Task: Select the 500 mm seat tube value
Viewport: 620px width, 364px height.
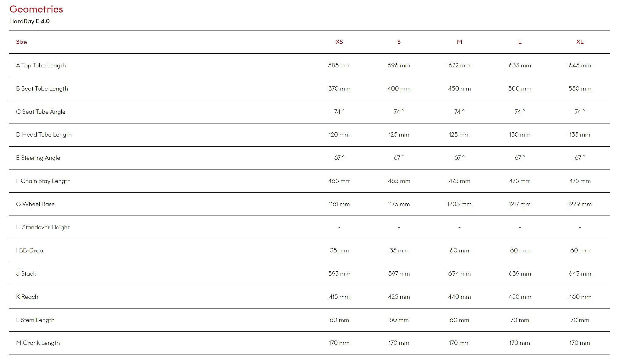Action: coord(520,89)
